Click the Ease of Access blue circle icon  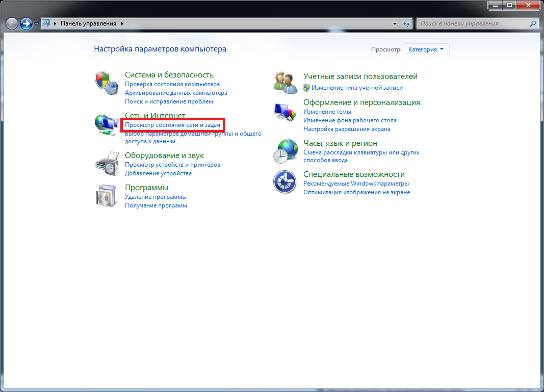coord(284,182)
